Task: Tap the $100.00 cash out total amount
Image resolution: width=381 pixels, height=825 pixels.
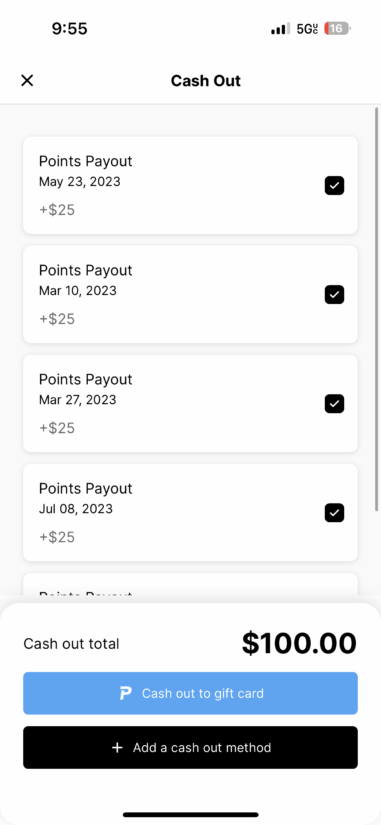Action: coord(299,643)
